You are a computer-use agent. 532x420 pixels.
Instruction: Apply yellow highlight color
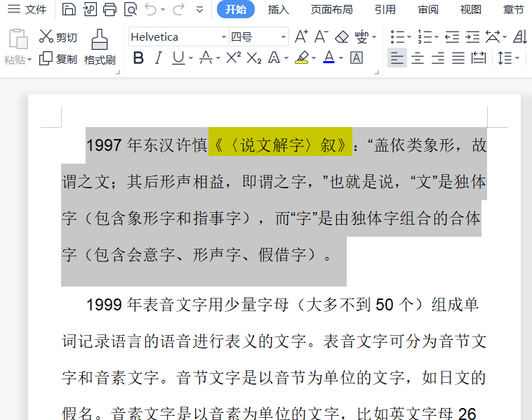coord(302,58)
